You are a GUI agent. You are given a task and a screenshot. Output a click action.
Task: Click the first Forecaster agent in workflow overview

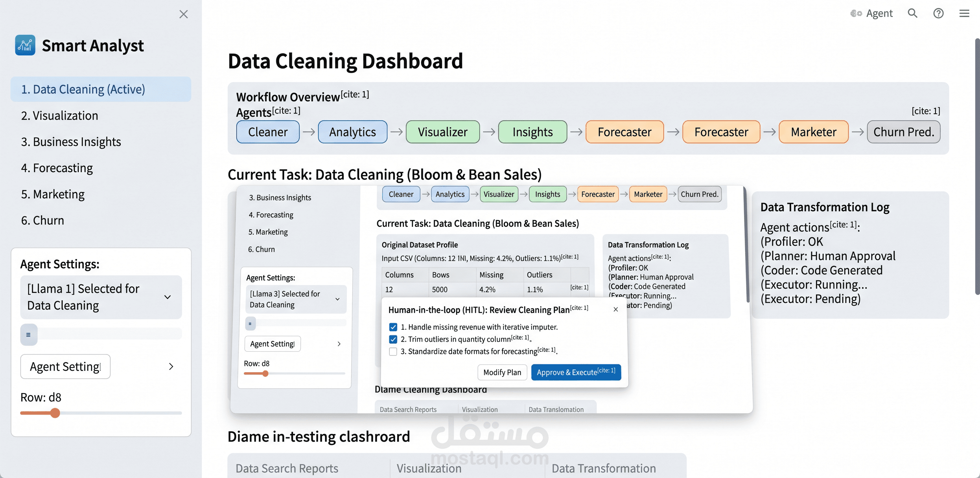pyautogui.click(x=624, y=132)
